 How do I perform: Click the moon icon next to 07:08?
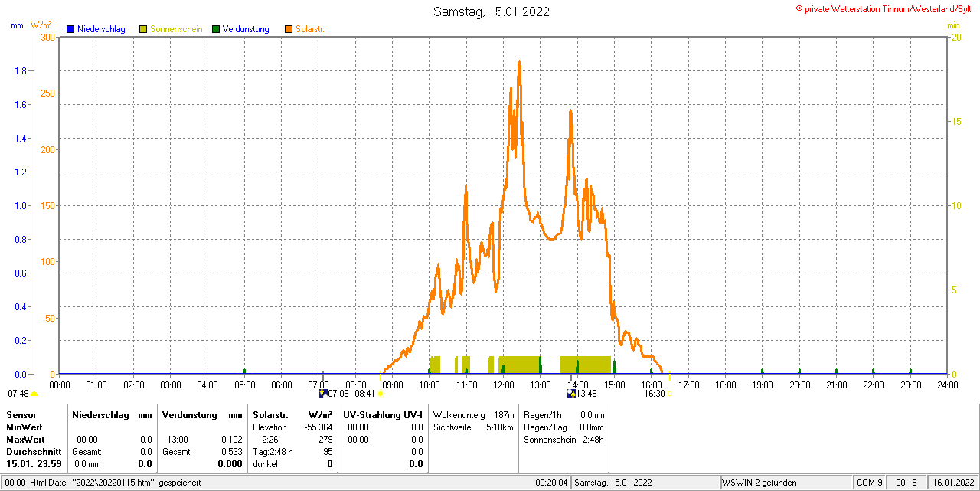[x=322, y=393]
